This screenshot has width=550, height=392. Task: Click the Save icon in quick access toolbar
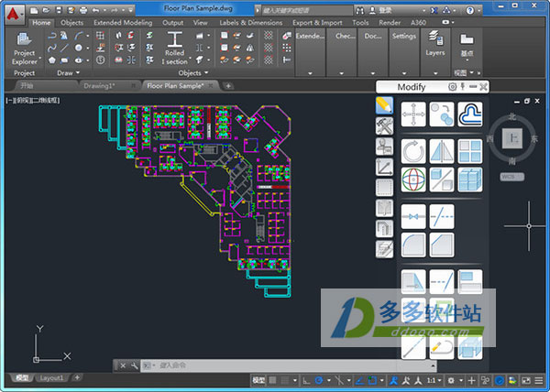tap(59, 10)
